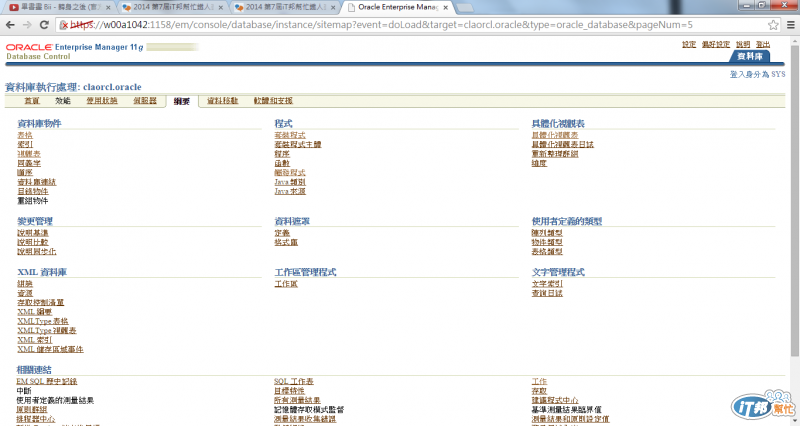The height and width of the screenshot is (426, 800).
Task: Open the crossed-out https security warning icon
Action: (x=64, y=24)
